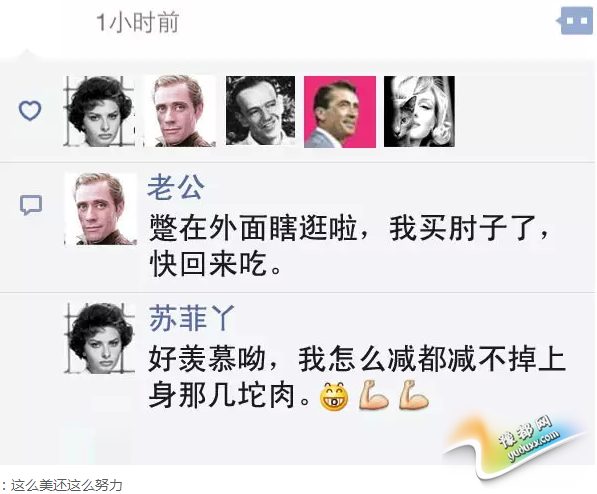Open the dark-haired woman's avatar in likes
Image resolution: width=597 pixels, height=494 pixels.
pos(99,111)
